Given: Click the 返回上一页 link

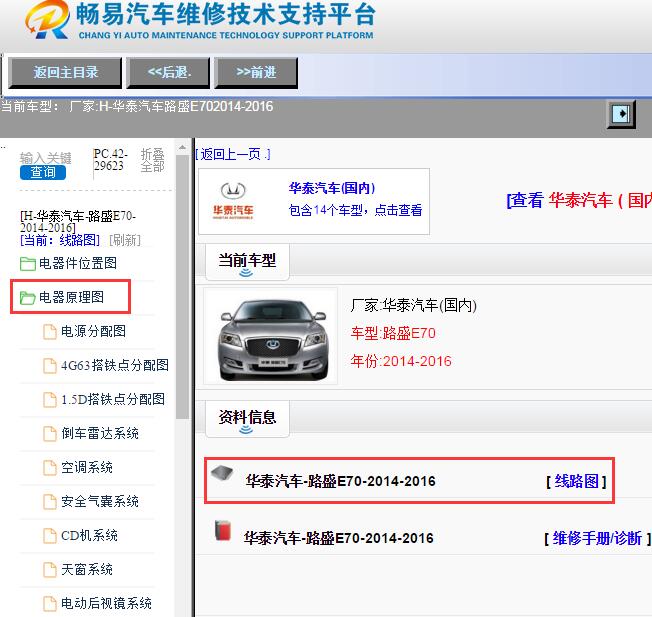Looking at the screenshot, I should click(x=233, y=155).
